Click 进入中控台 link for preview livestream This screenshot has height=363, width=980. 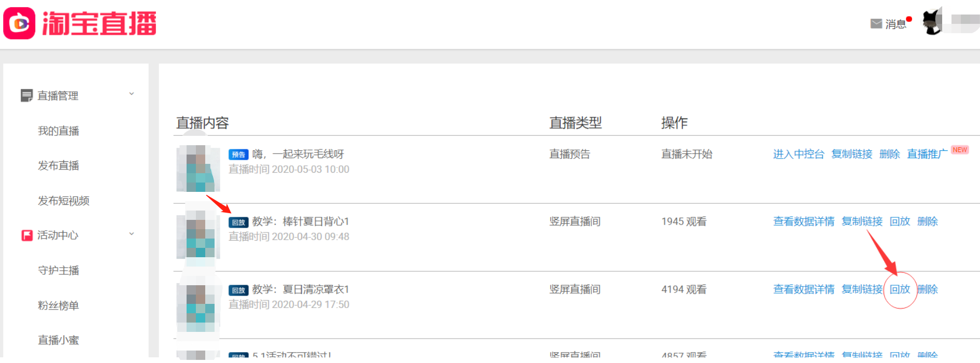[x=798, y=154]
